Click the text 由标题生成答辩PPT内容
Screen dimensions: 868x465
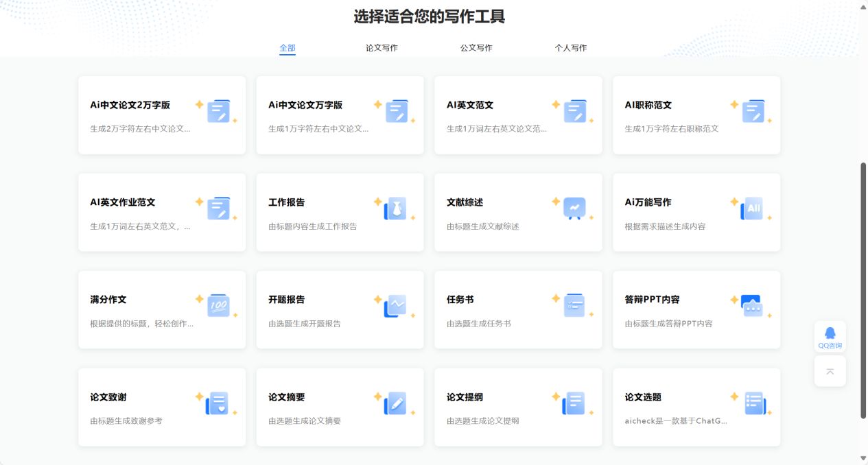tap(669, 323)
